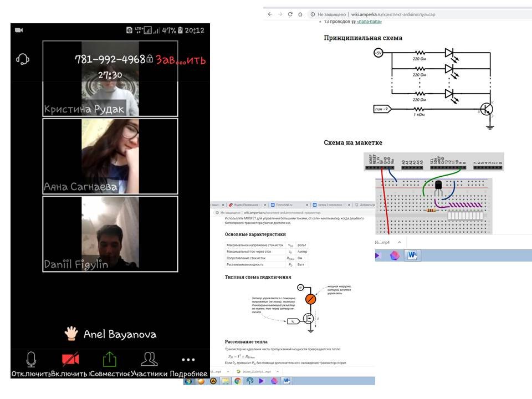Image resolution: width=532 pixels, height=399 pixels.
Task: Mute microphone with the Отключить button
Action: coord(31,365)
